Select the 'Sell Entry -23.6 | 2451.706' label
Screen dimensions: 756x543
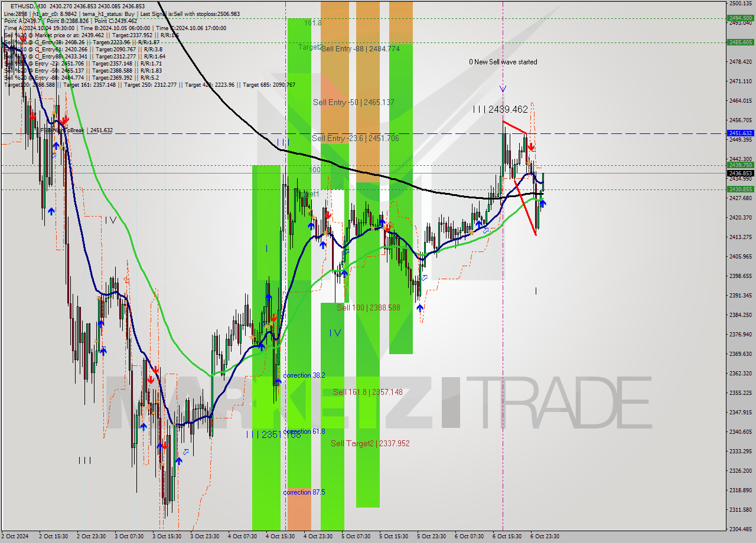point(356,138)
